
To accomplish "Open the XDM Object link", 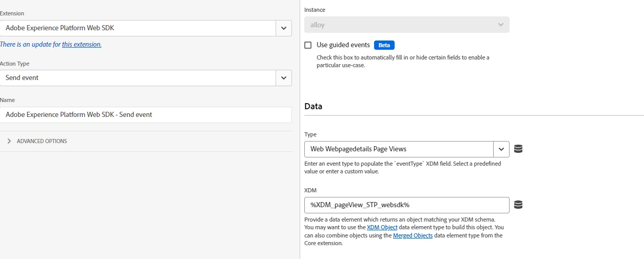I will coord(382,227).
